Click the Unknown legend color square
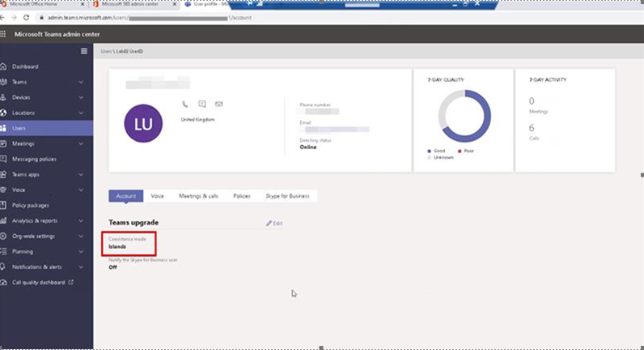 [429, 157]
